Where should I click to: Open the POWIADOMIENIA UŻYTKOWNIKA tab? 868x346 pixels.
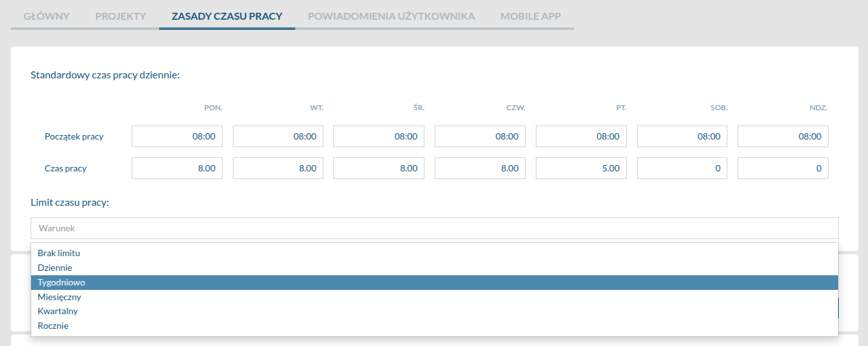coord(391,17)
